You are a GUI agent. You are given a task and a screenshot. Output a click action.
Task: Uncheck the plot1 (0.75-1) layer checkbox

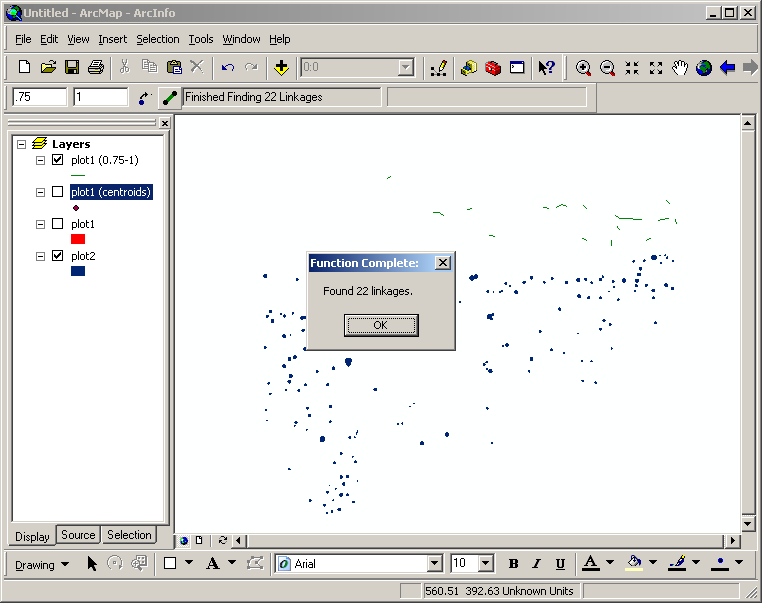click(x=57, y=160)
